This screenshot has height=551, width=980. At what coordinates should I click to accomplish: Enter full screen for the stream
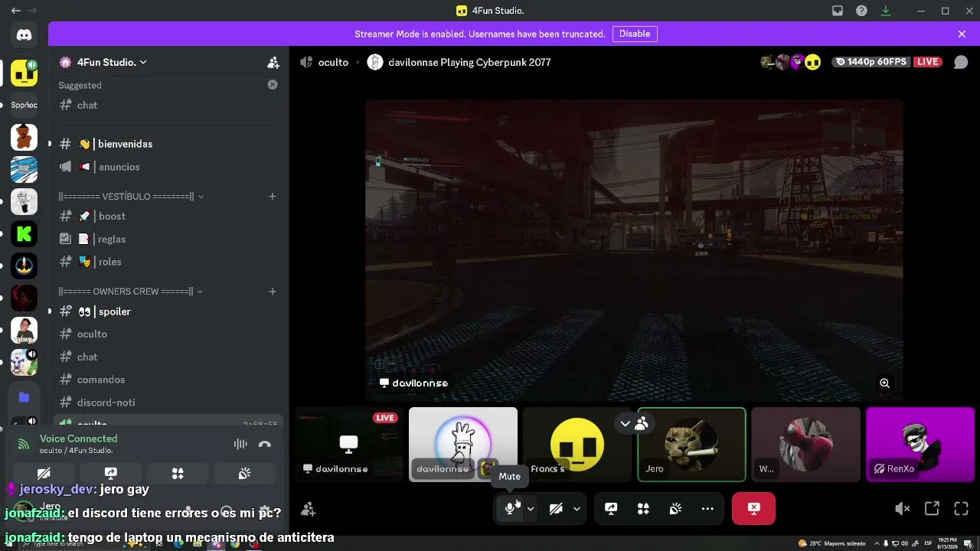(x=961, y=509)
